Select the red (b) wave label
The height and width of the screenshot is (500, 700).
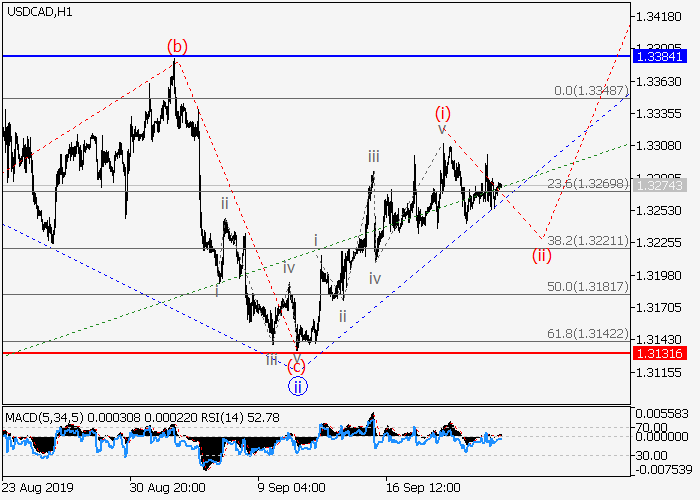click(177, 46)
